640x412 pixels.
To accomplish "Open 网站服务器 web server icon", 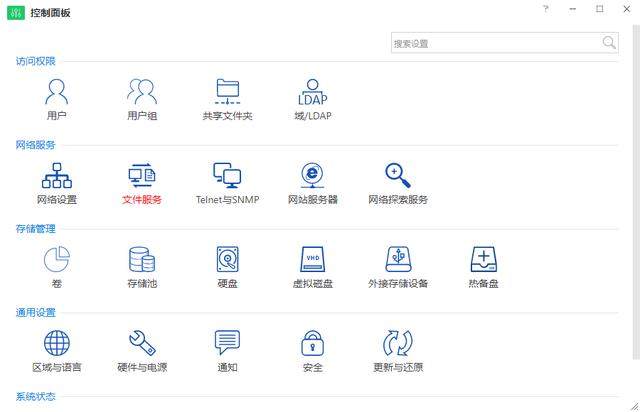I will point(313,176).
